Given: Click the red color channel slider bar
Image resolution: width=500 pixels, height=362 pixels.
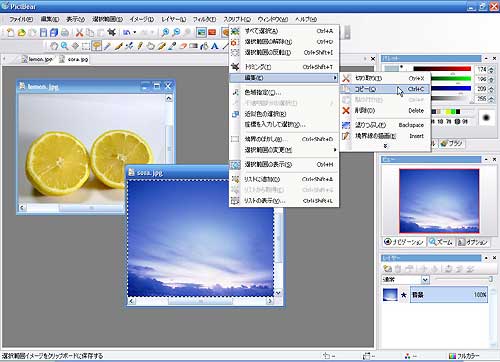Looking at the screenshot, I should click(x=442, y=69).
